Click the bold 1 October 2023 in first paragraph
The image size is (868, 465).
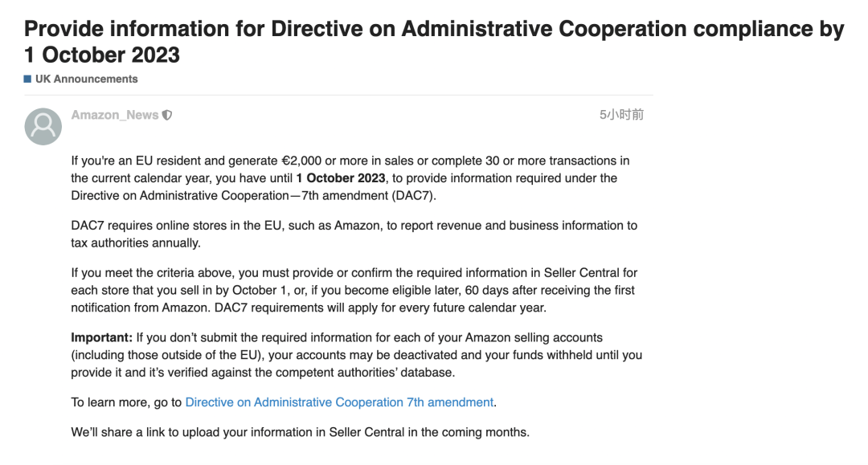coord(341,178)
